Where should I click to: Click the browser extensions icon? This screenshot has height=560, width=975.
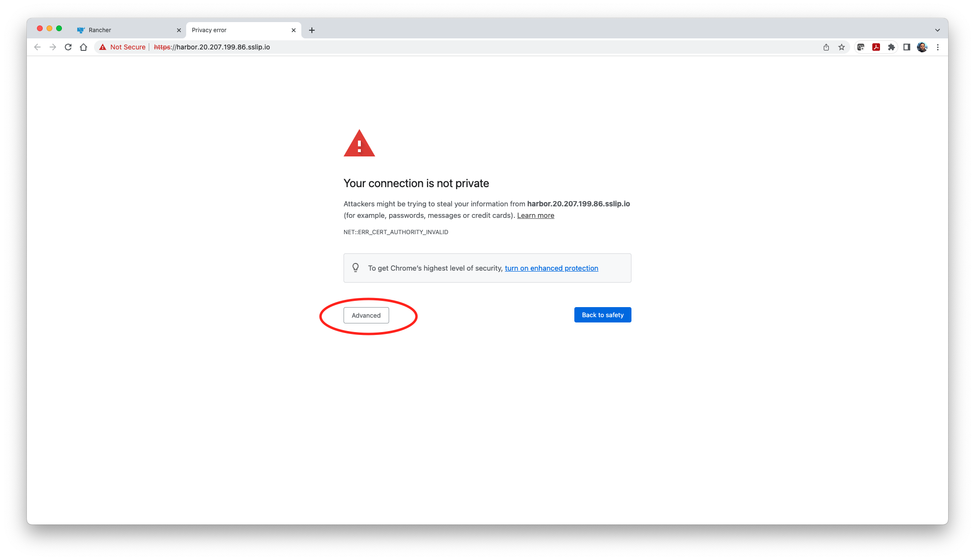point(892,47)
